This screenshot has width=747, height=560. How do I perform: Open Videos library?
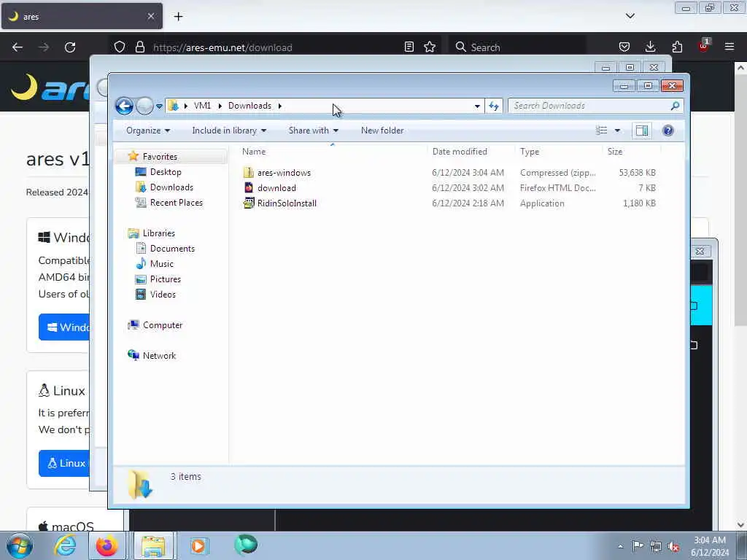click(163, 295)
